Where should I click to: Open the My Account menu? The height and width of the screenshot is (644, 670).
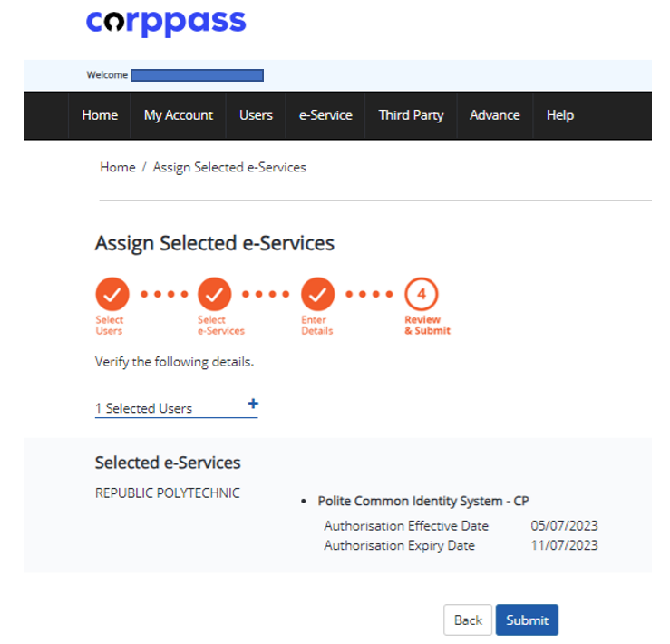click(x=179, y=115)
